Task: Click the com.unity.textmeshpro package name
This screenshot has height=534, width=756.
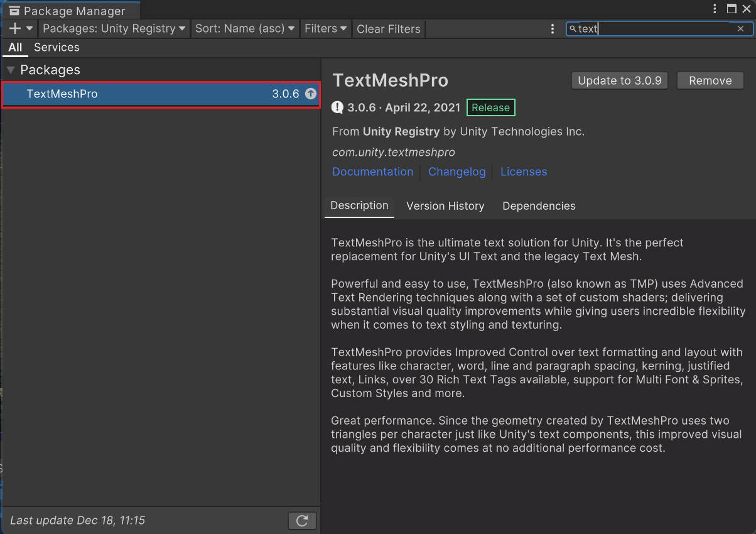Action: coord(393,152)
